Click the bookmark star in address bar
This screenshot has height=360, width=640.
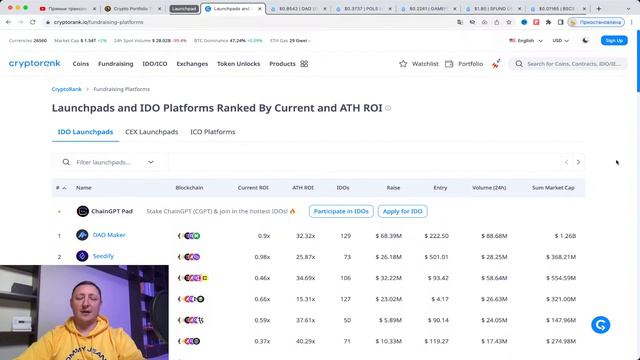coord(509,22)
